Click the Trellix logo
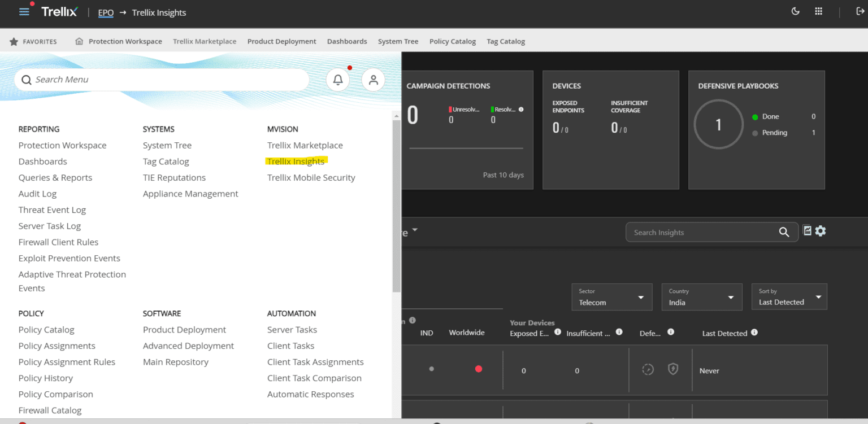The image size is (868, 424). (59, 11)
